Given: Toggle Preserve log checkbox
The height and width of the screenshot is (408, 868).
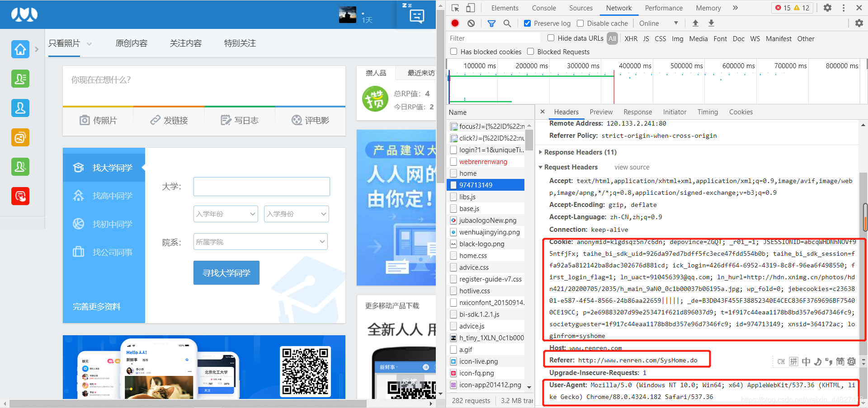Looking at the screenshot, I should [x=527, y=23].
